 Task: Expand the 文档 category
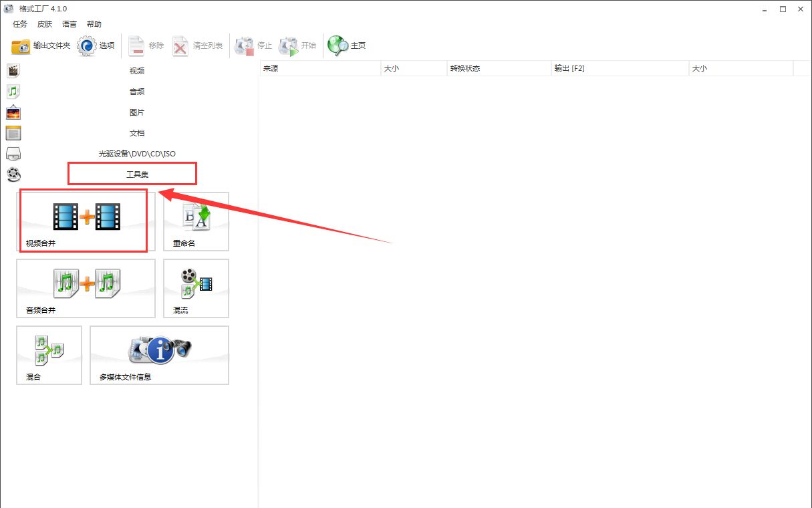tap(137, 133)
